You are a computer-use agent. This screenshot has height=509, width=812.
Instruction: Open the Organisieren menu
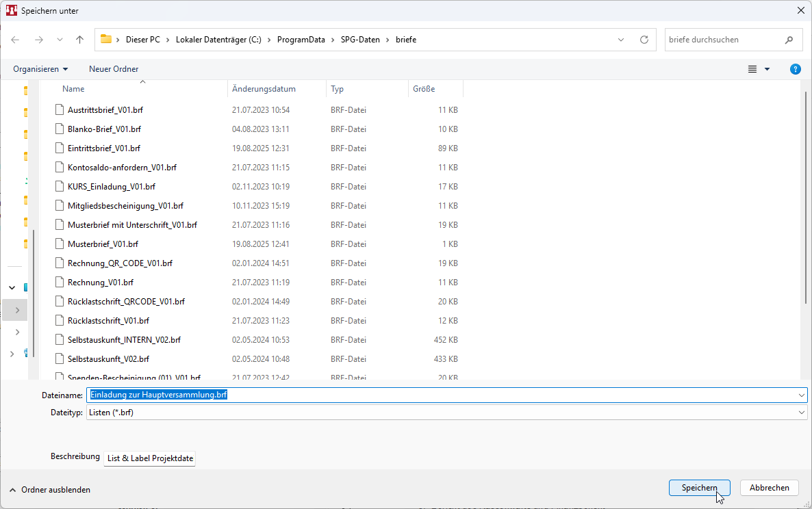(x=40, y=69)
